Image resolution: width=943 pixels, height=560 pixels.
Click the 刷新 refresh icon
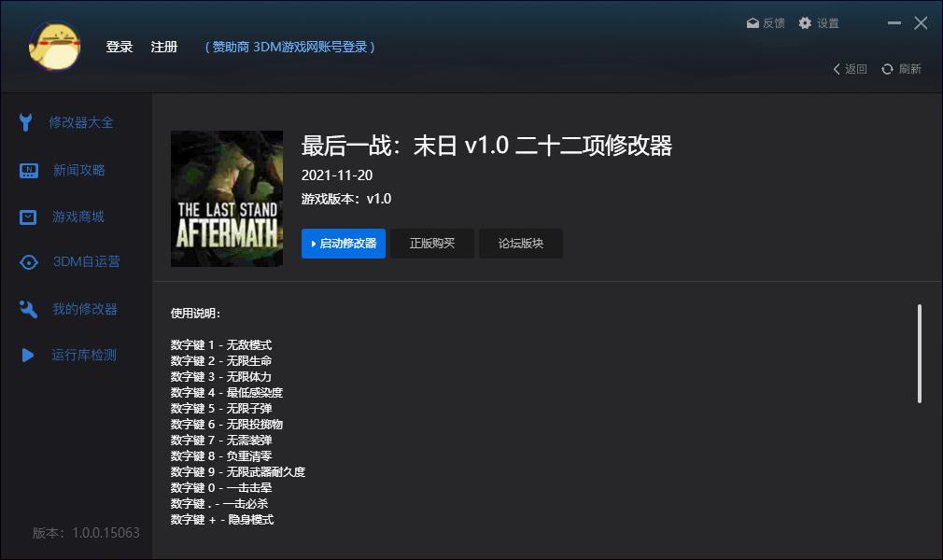click(x=887, y=69)
